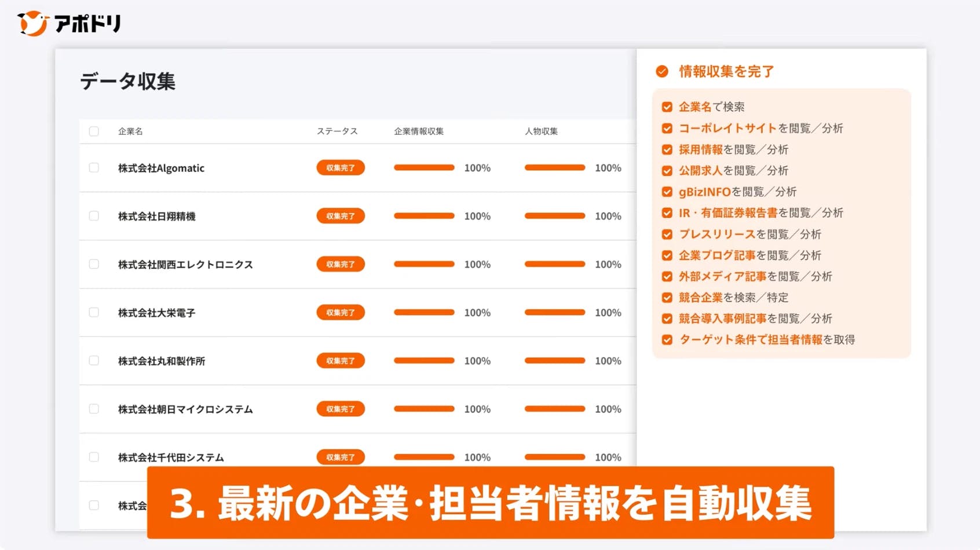
Task: Open the 株式会社日翔精機 company name link
Action: (x=156, y=216)
